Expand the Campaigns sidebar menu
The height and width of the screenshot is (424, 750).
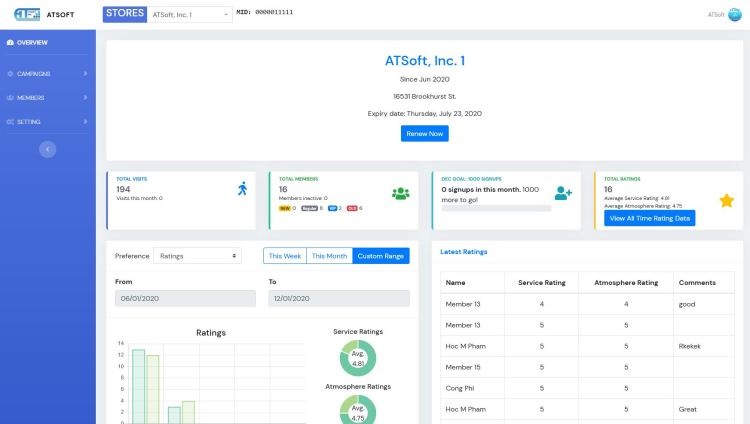pyautogui.click(x=47, y=73)
